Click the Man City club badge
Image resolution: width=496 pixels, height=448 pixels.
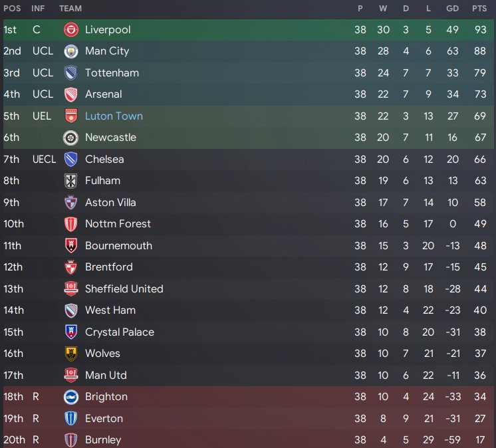click(71, 51)
